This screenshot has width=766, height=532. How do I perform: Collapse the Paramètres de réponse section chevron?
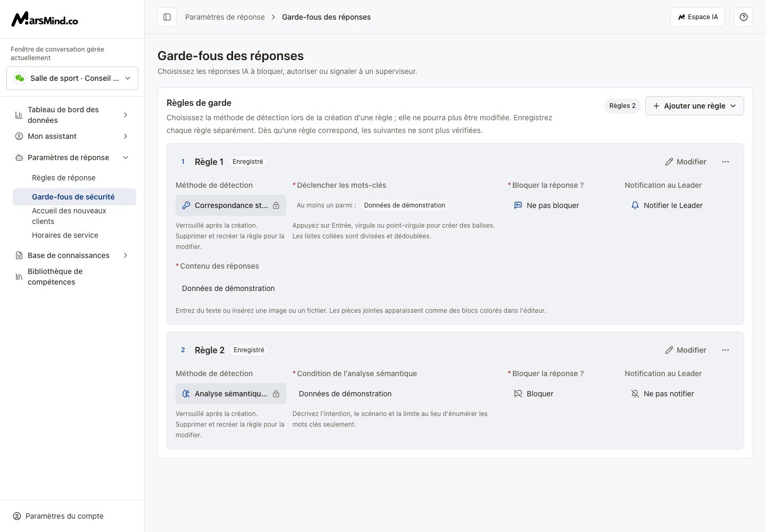pyautogui.click(x=126, y=157)
